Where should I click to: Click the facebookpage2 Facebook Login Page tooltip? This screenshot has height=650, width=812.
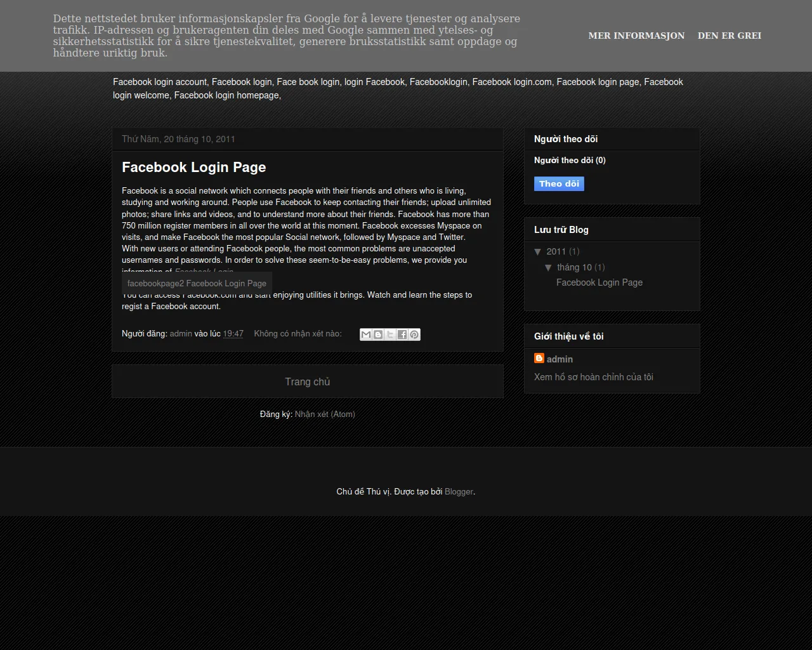point(197,284)
